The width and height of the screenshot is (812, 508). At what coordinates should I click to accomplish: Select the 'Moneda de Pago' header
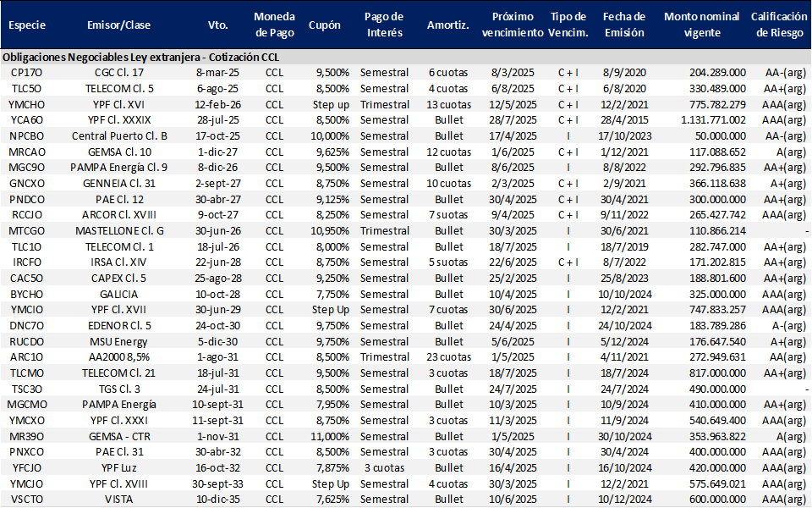tap(274, 25)
